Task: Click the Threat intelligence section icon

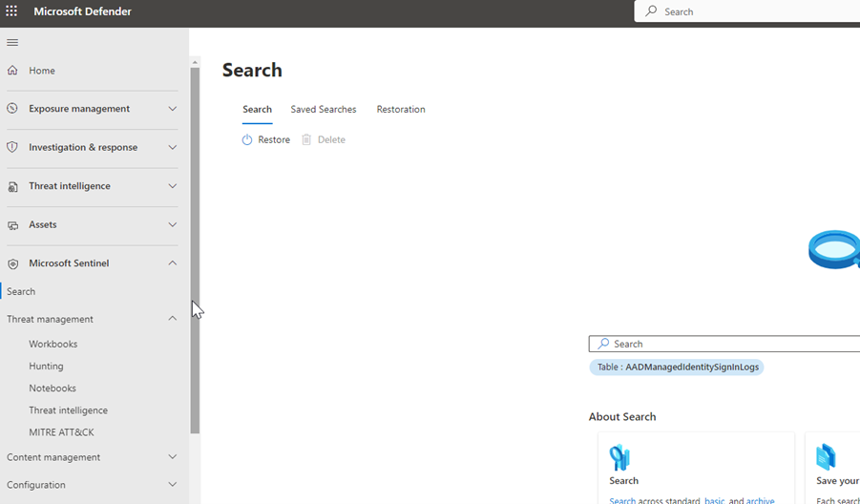Action: coord(12,186)
